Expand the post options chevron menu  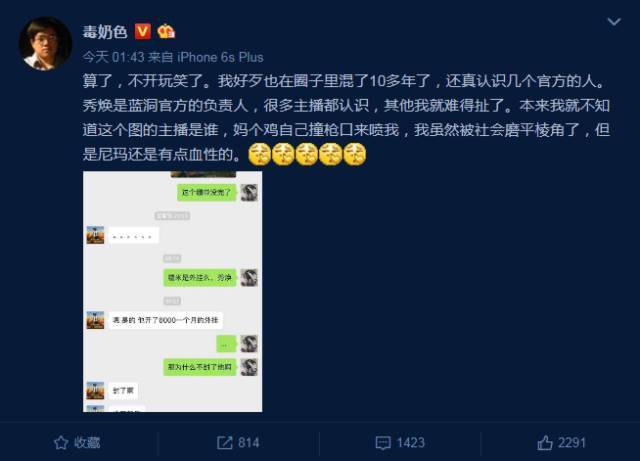614,22
